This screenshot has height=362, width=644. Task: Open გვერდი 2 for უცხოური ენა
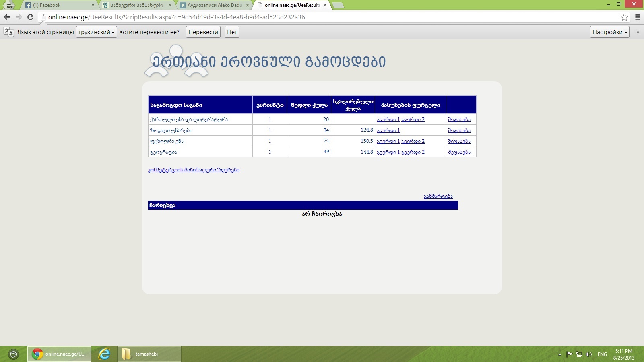coord(413,141)
